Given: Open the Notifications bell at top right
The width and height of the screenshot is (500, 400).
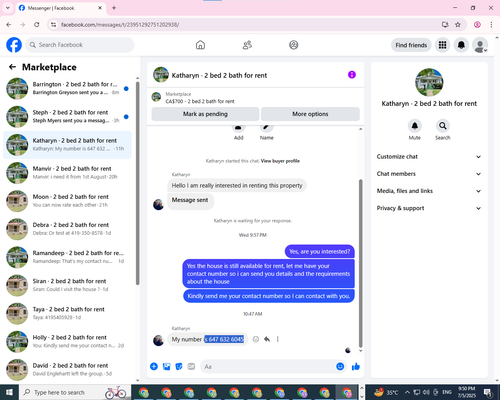Looking at the screenshot, I should pyautogui.click(x=461, y=45).
